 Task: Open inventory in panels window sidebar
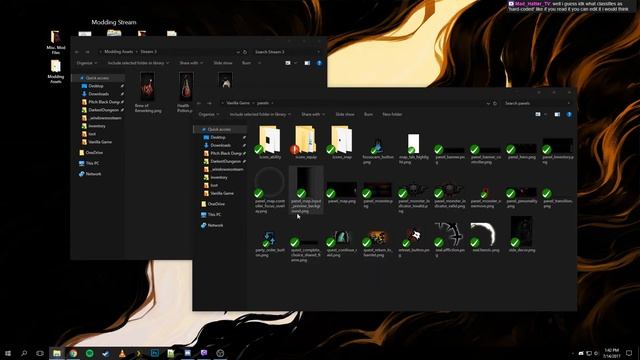point(219,178)
